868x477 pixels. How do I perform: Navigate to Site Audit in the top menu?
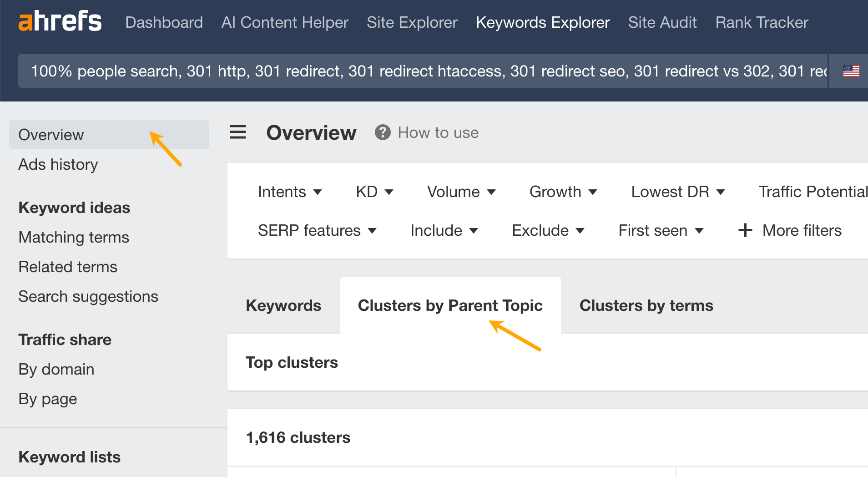[662, 22]
